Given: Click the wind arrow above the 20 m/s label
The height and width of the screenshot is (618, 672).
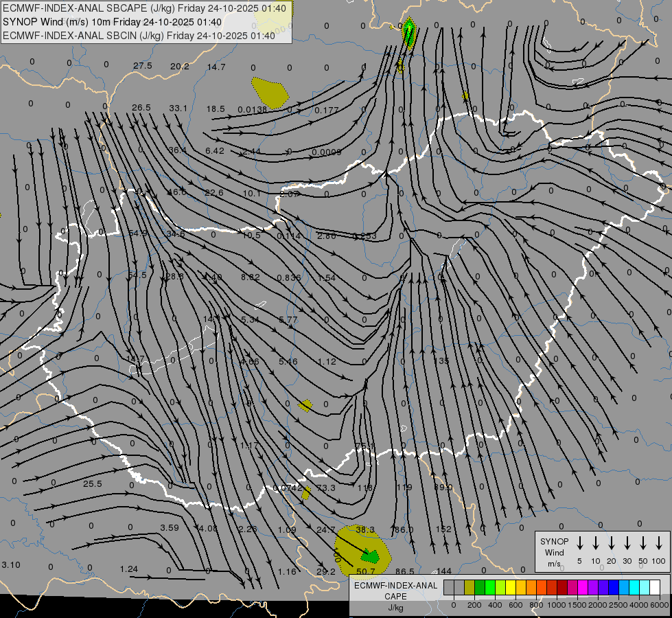Looking at the screenshot, I should click(612, 543).
